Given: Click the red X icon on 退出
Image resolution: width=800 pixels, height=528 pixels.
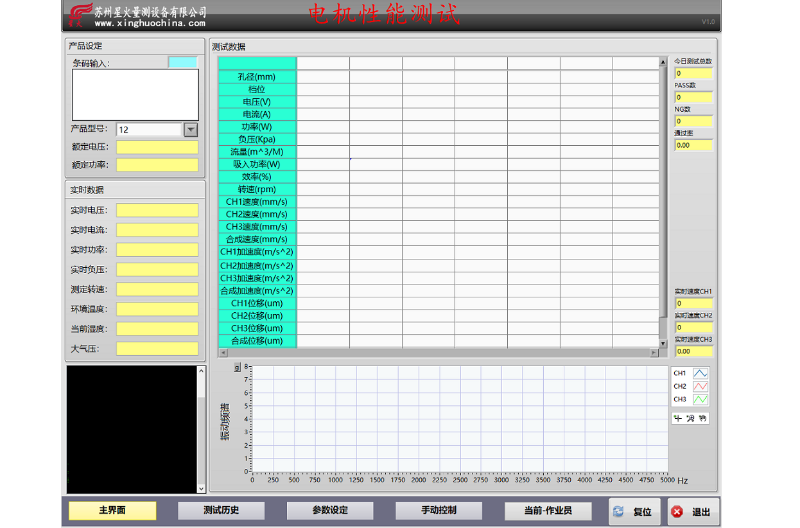Looking at the screenshot, I should (x=677, y=511).
